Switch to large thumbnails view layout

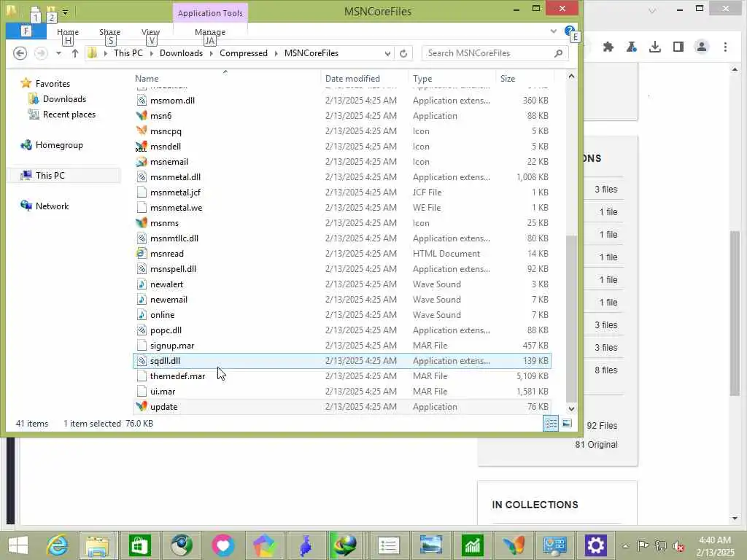coord(566,424)
